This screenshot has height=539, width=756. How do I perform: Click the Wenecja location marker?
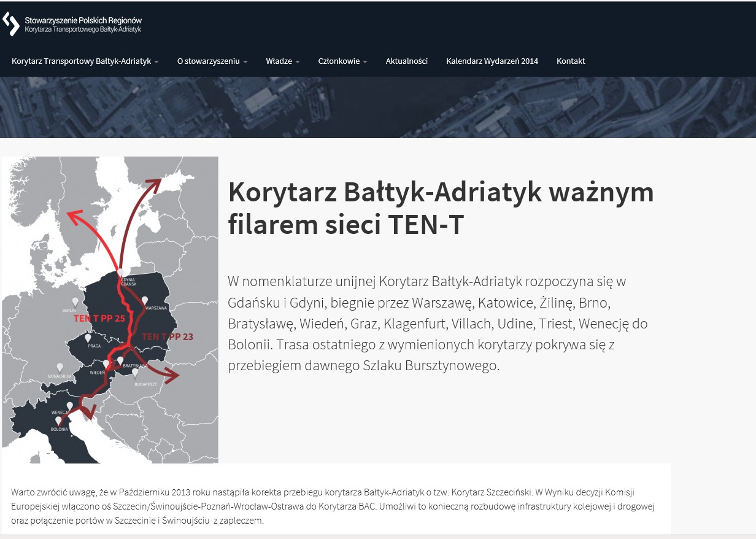coord(70,406)
